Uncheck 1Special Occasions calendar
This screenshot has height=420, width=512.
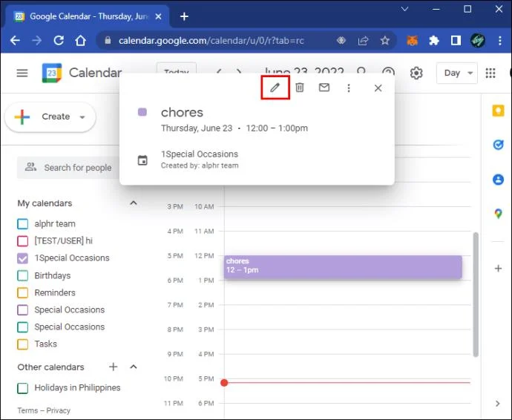click(x=22, y=258)
